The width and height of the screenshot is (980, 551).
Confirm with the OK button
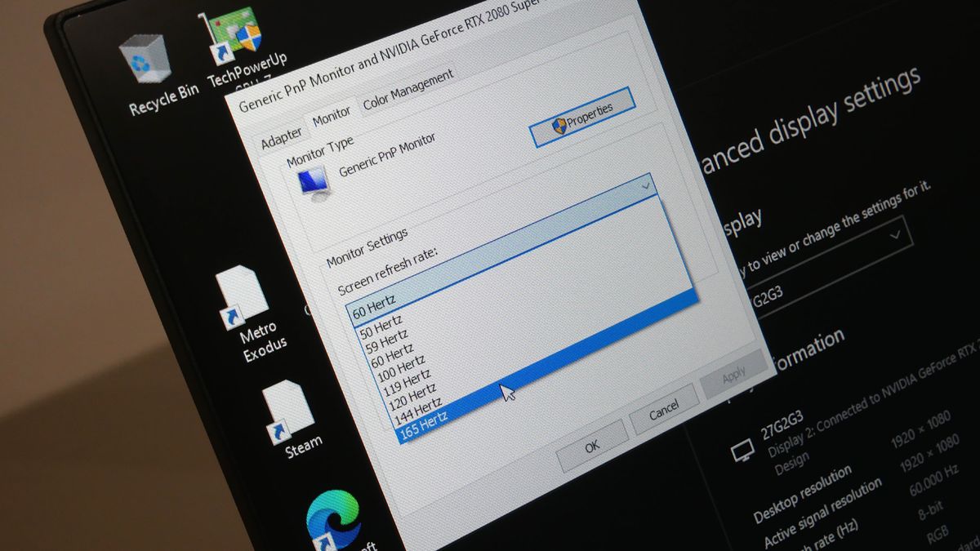[591, 445]
